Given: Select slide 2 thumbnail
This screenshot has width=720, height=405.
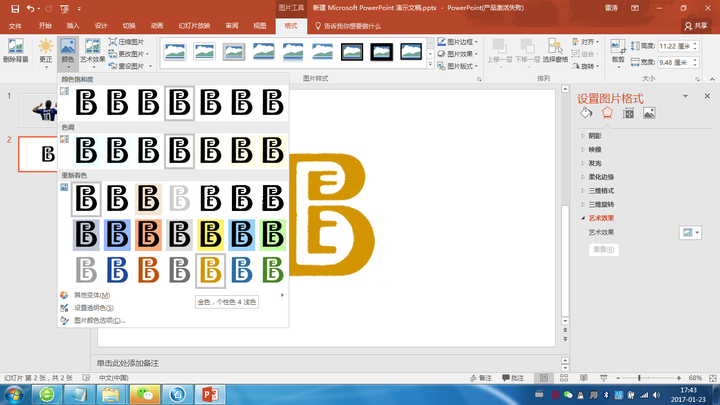Looking at the screenshot, I should (39, 154).
